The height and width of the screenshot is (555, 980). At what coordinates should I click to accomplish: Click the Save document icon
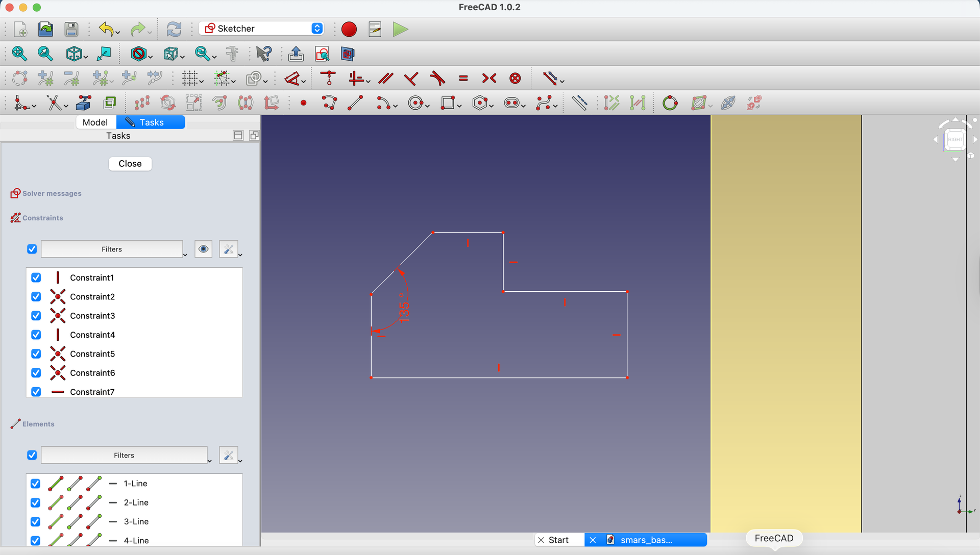click(x=71, y=29)
